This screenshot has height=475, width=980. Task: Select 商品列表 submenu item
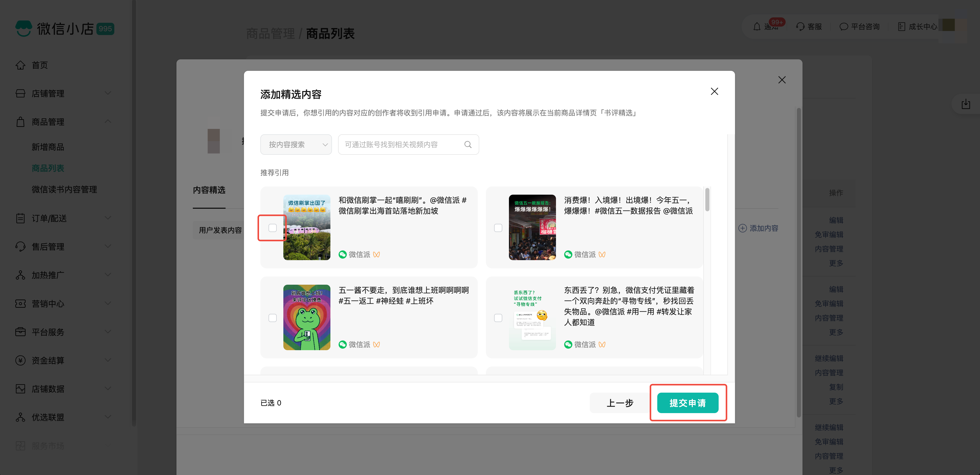[48, 168]
